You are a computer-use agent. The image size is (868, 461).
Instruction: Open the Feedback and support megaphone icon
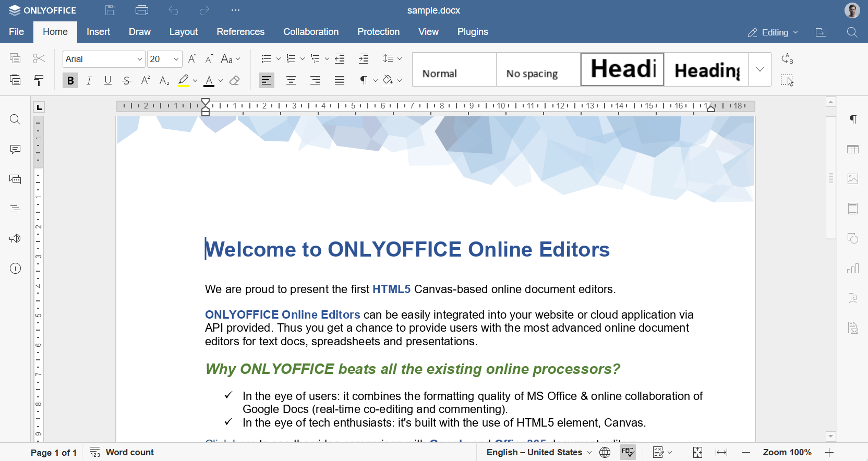pos(15,238)
